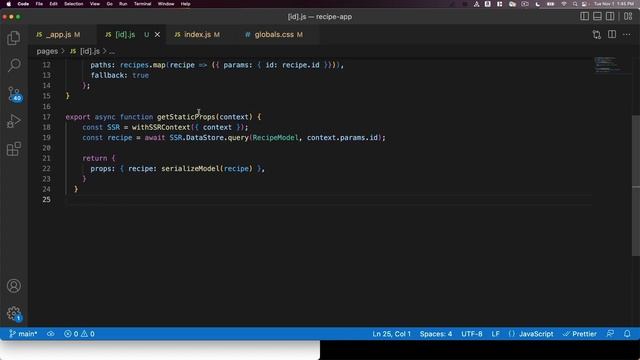
Task: Change file encoding UTF-8
Action: 471,333
